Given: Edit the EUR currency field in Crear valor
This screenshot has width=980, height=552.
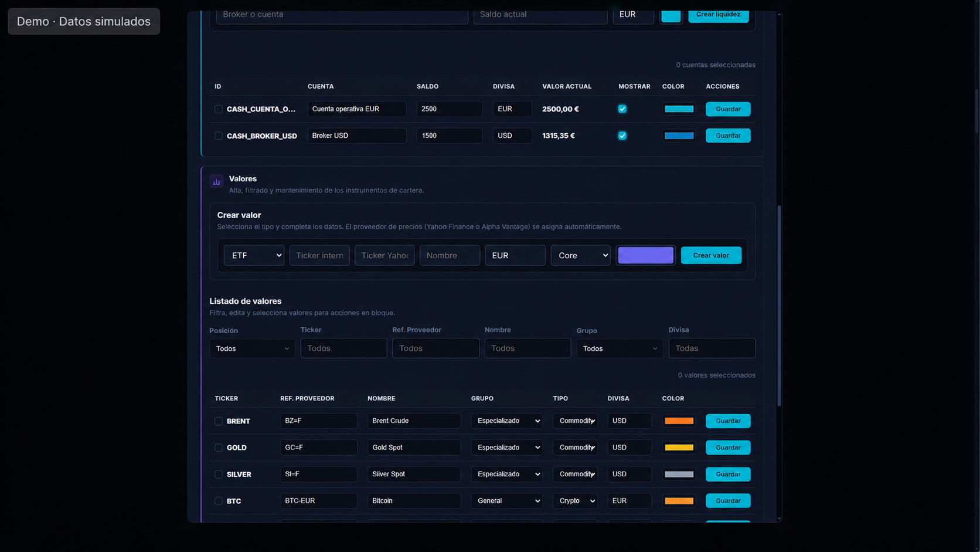Looking at the screenshot, I should [515, 255].
